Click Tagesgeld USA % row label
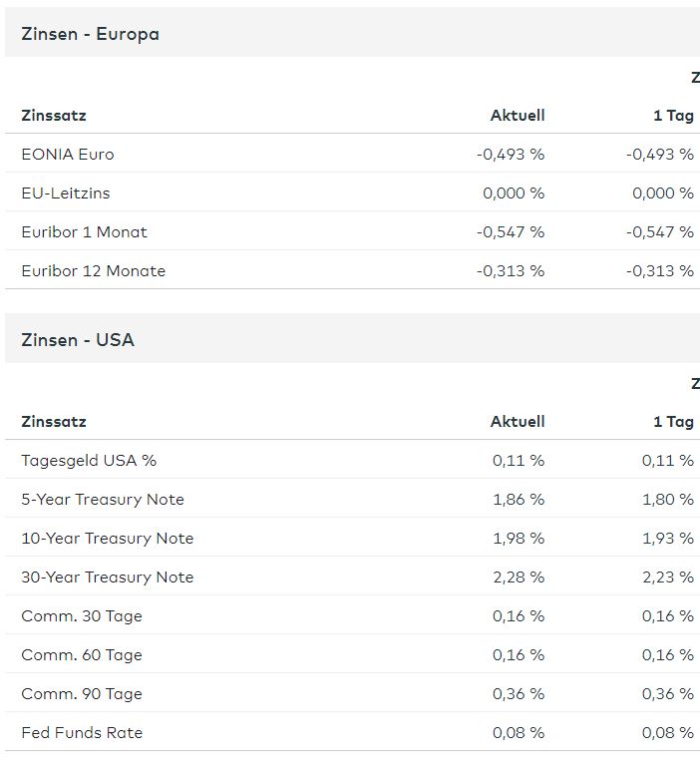This screenshot has height=770, width=700. (x=89, y=461)
